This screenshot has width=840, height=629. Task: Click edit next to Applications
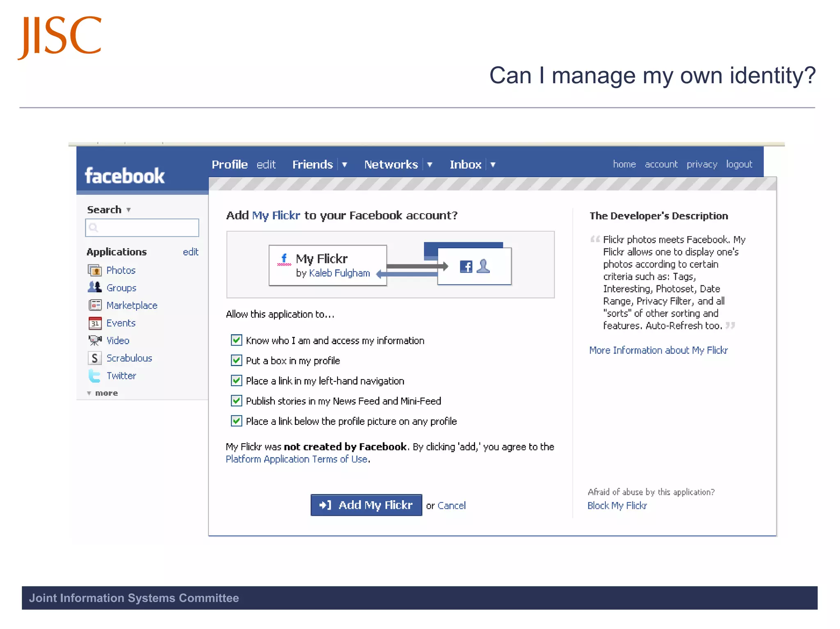click(x=191, y=252)
